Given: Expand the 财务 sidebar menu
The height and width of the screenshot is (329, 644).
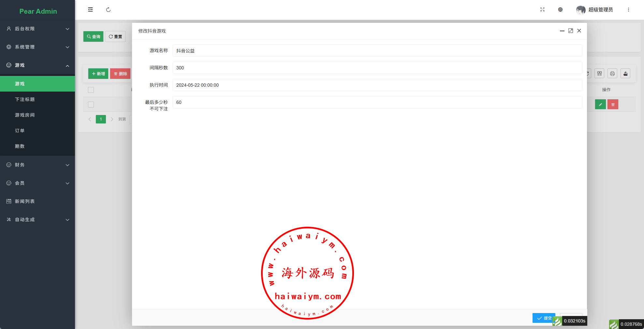Looking at the screenshot, I should tap(37, 165).
